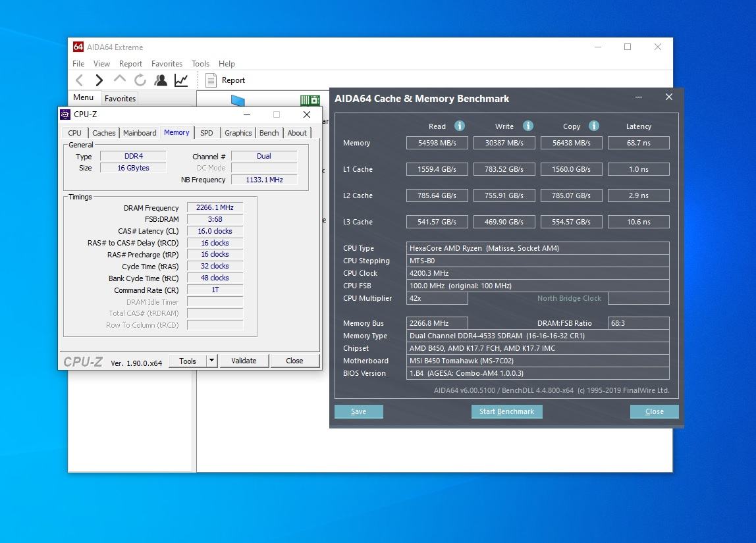Image resolution: width=756 pixels, height=543 pixels.
Task: Switch to the Favorites panel tab
Action: point(120,99)
